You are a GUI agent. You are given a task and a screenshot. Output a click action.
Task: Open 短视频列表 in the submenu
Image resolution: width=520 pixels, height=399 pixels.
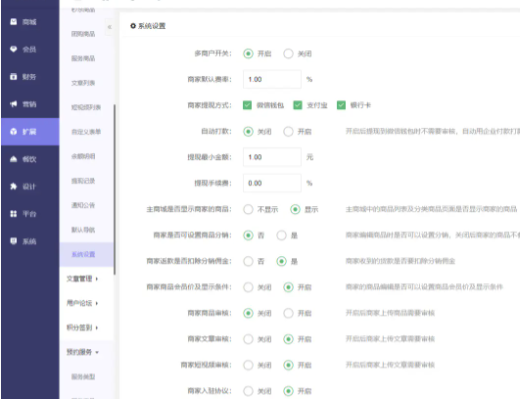point(86,107)
